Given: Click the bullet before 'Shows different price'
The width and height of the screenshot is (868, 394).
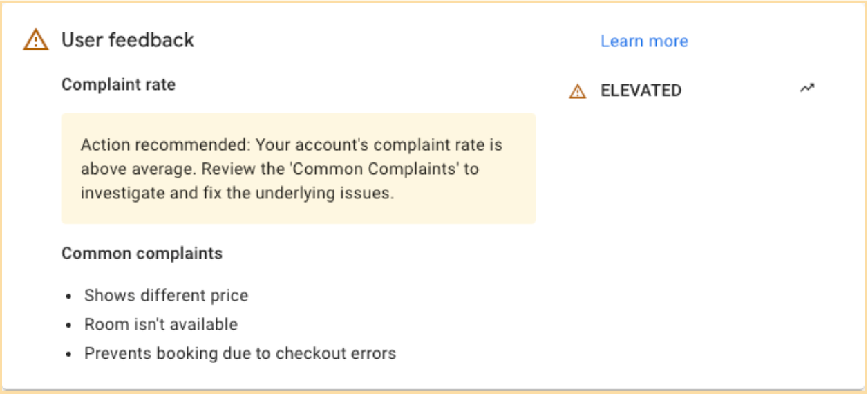Looking at the screenshot, I should tap(69, 297).
